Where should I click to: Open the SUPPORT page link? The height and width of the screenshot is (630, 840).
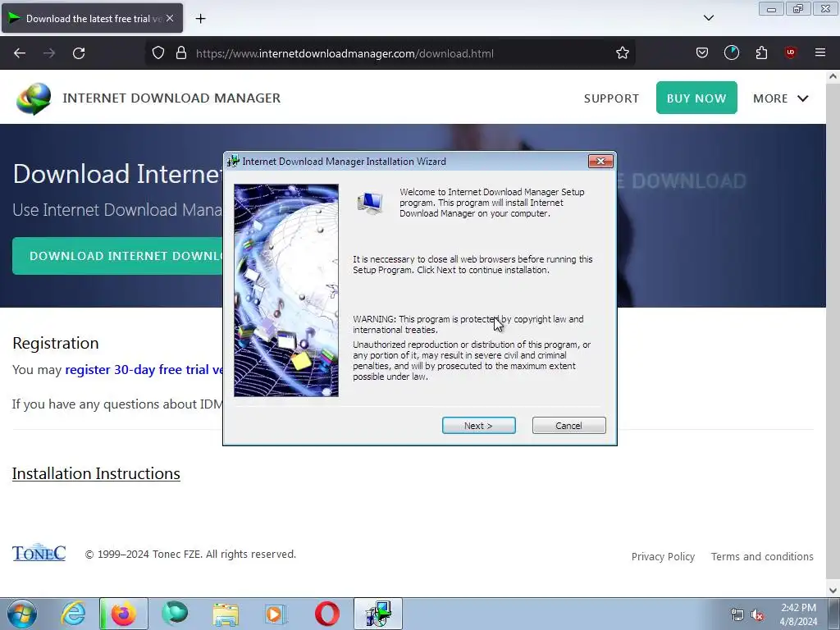(611, 98)
